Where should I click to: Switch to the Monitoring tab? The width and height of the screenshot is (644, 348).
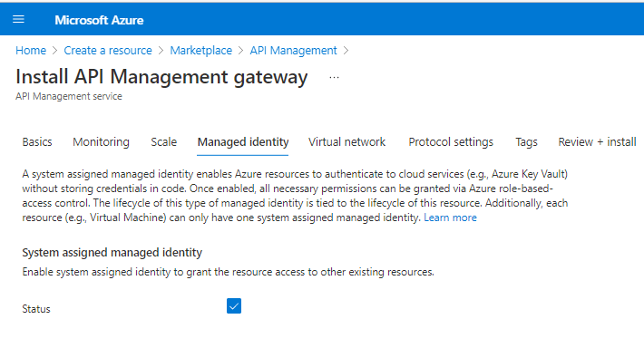101,142
